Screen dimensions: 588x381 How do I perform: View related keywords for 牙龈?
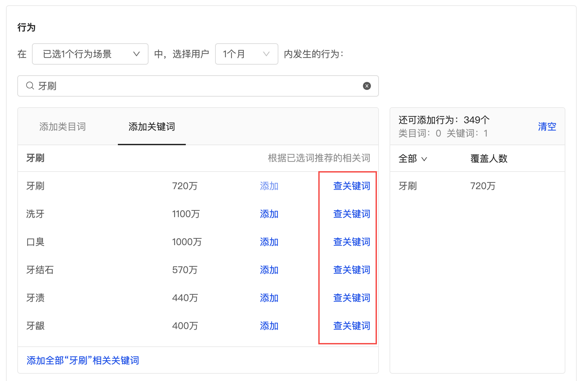pos(351,326)
